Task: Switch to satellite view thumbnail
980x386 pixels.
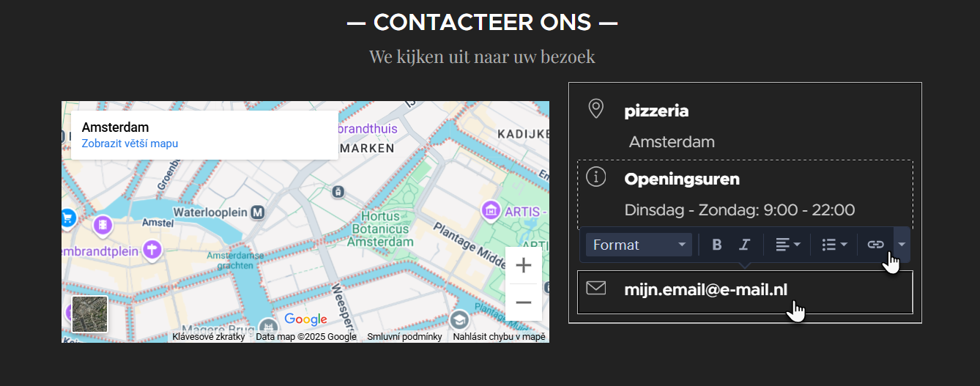Action: pyautogui.click(x=89, y=314)
